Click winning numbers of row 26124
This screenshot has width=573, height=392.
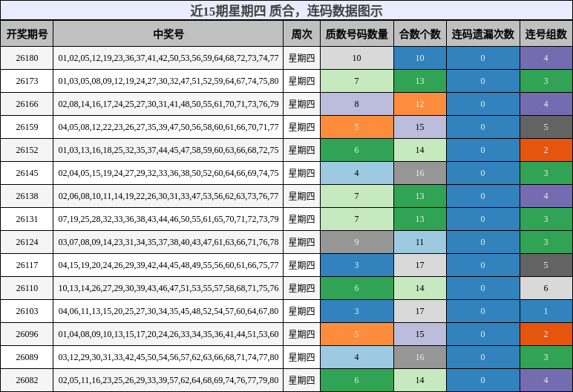[168, 242]
